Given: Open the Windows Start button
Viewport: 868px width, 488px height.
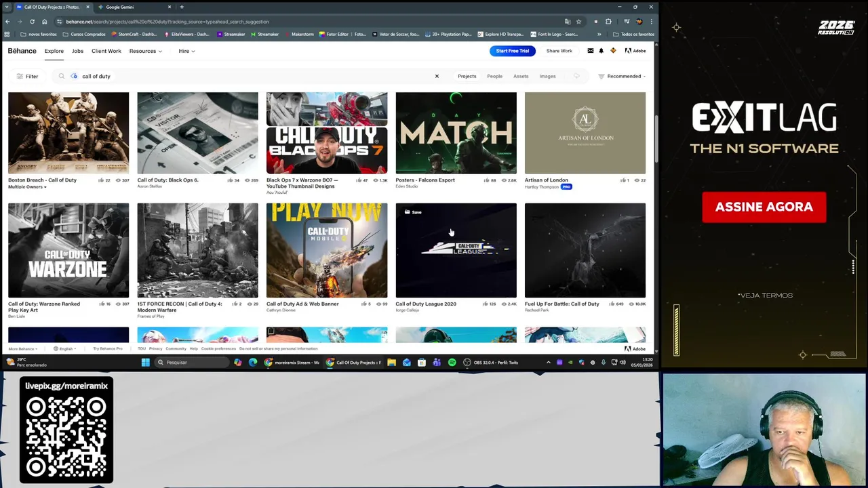Looking at the screenshot, I should [x=145, y=363].
